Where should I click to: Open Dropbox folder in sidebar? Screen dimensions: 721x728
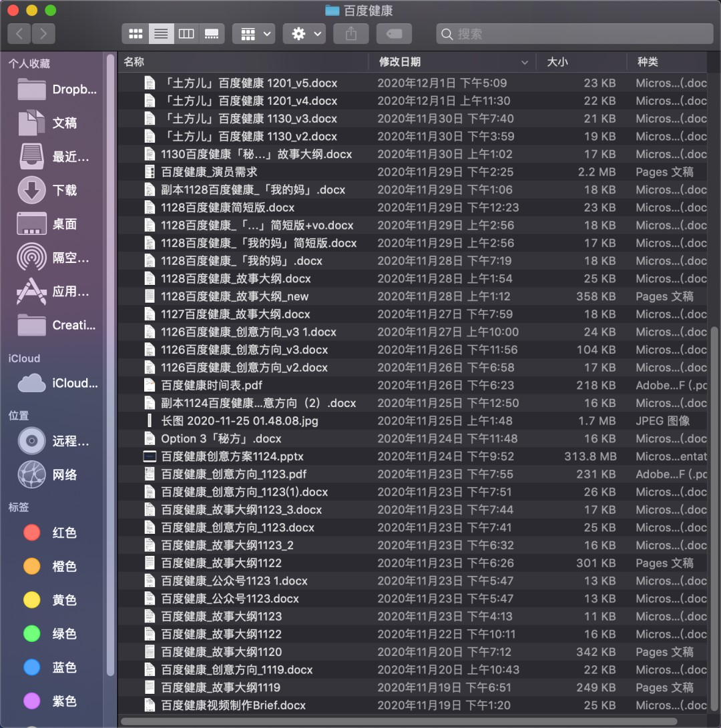(x=57, y=89)
